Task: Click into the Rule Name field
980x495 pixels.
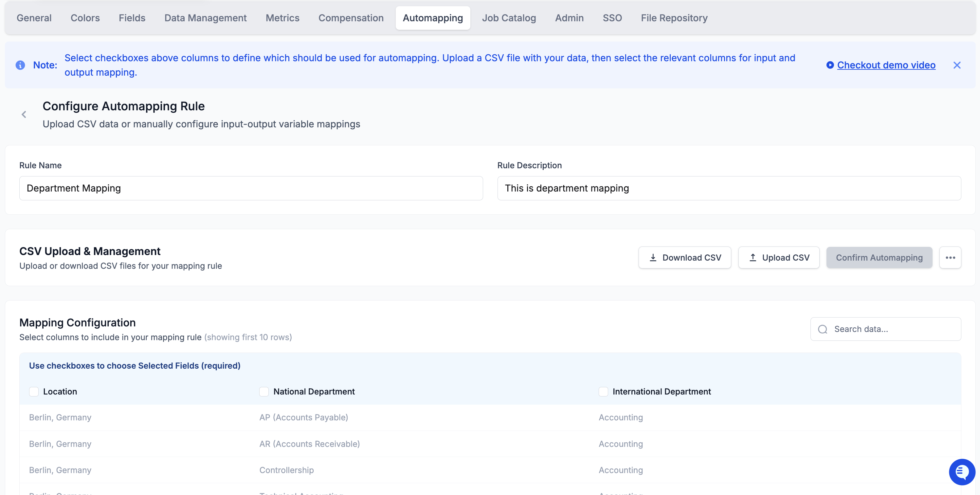Action: tap(251, 188)
